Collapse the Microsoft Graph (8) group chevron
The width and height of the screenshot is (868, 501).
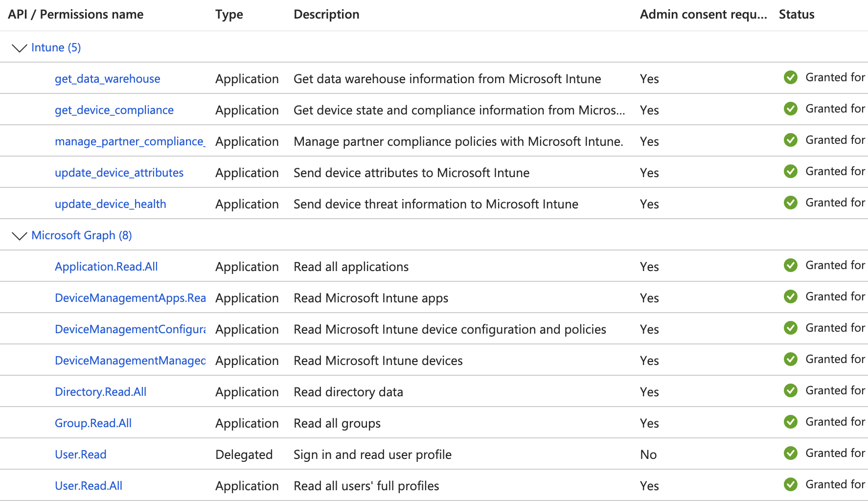[19, 236]
